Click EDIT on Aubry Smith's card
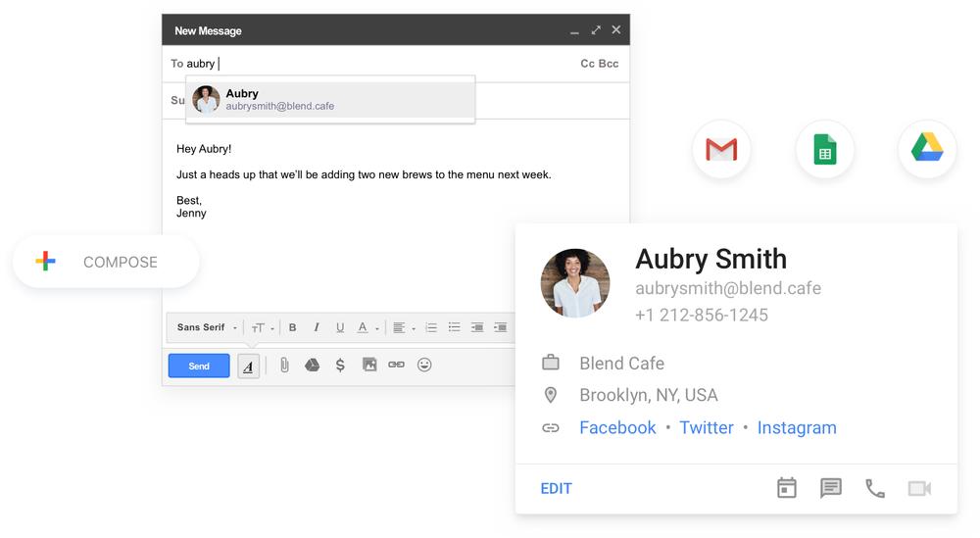This screenshot has width=980, height=538. click(557, 489)
